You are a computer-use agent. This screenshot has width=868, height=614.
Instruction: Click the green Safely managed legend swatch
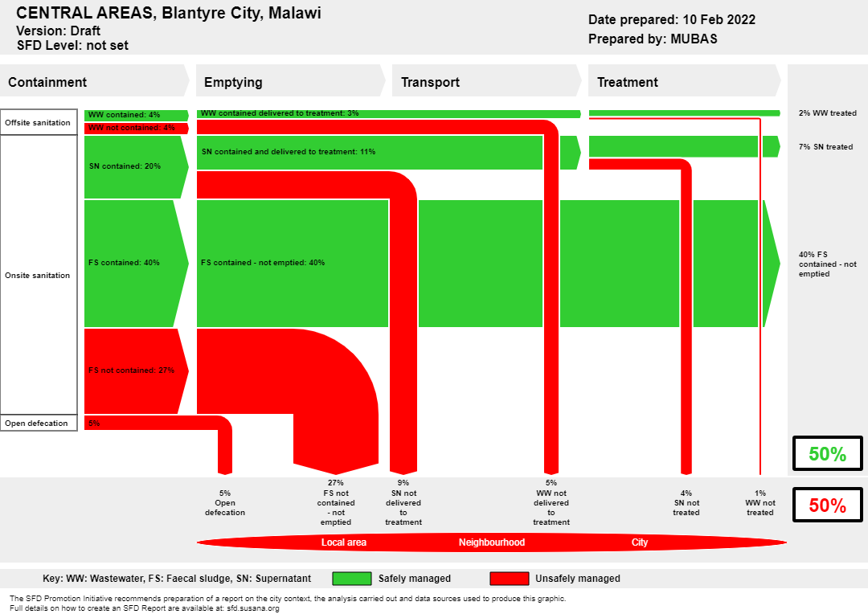pos(352,579)
